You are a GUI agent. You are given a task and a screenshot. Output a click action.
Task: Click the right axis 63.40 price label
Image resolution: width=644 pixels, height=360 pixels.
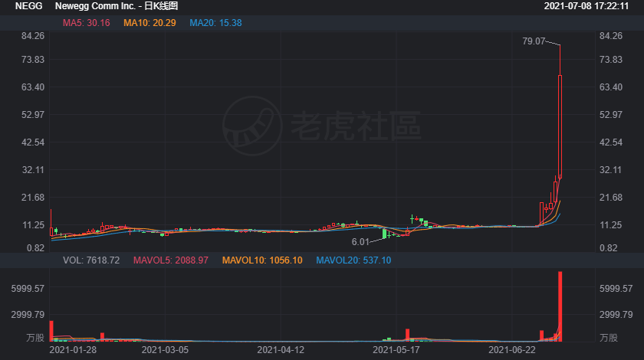(x=611, y=87)
